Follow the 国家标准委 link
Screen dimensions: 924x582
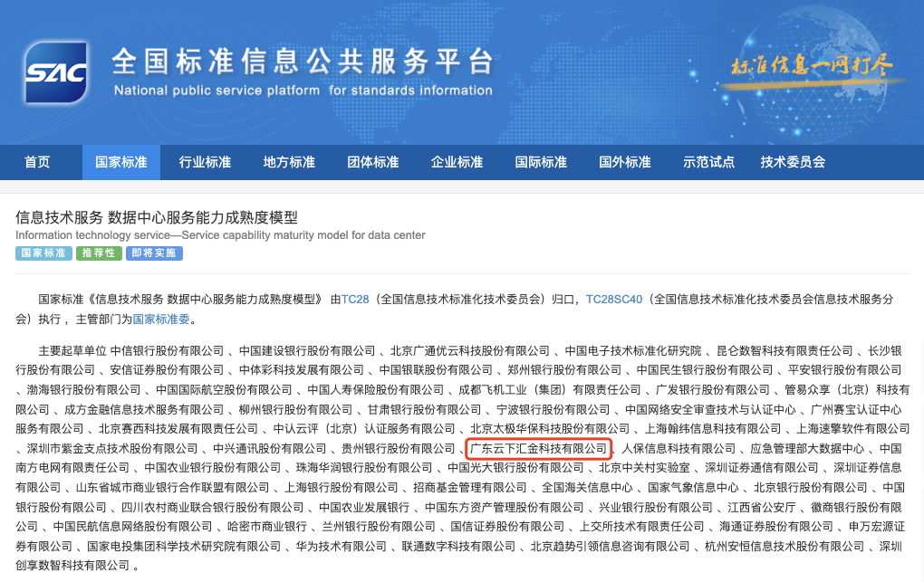(161, 320)
